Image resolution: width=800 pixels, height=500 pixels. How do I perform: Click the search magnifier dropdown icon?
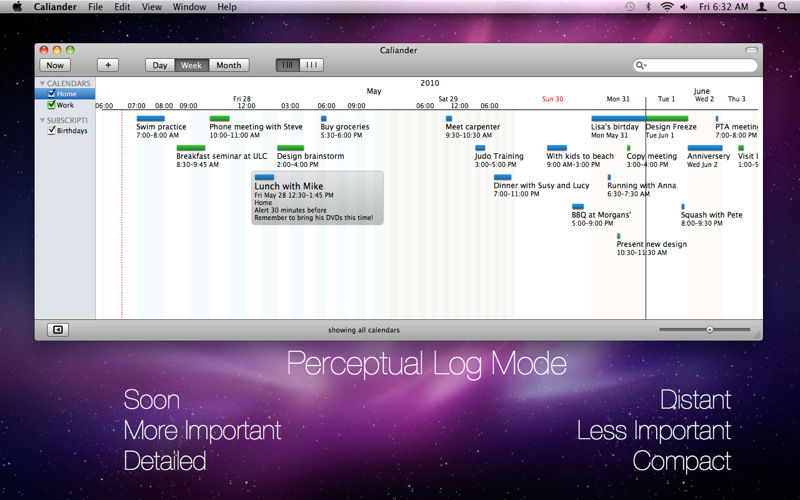click(640, 65)
